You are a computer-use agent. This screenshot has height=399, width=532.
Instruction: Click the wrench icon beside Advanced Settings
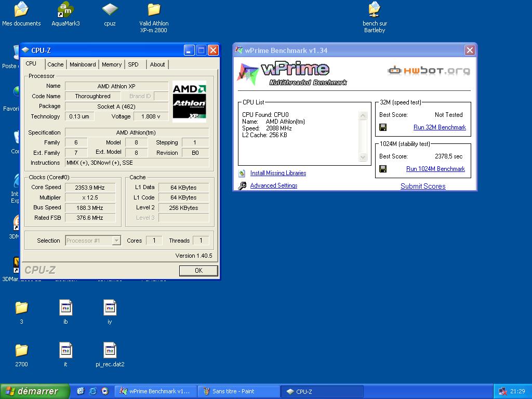[242, 185]
